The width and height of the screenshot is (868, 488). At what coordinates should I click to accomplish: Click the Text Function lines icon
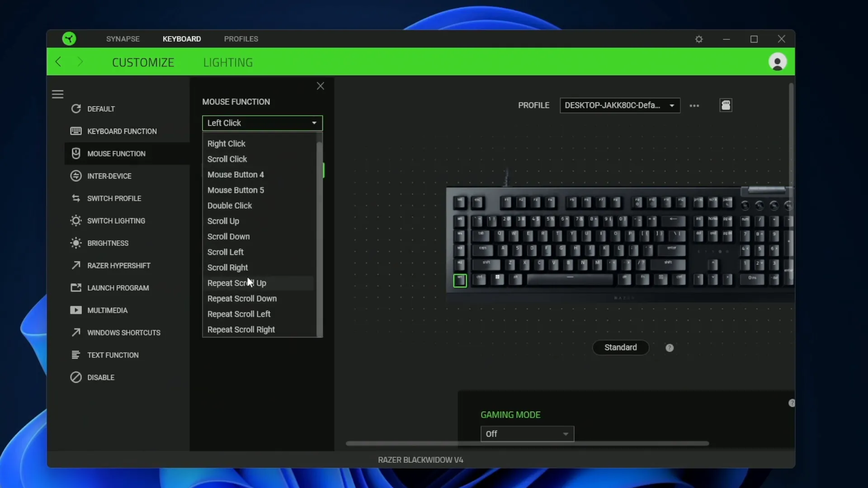[76, 355]
